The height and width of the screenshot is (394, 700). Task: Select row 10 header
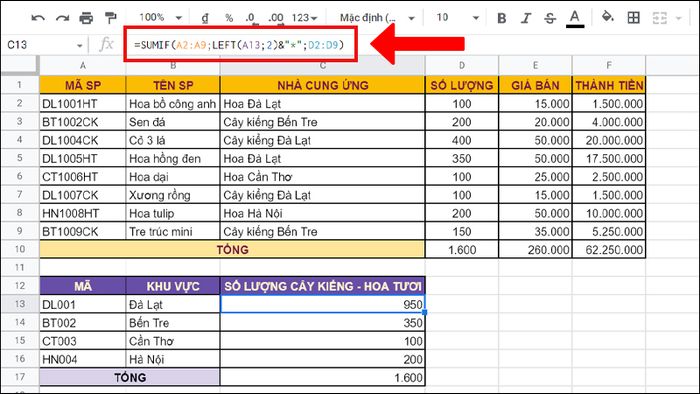point(20,249)
